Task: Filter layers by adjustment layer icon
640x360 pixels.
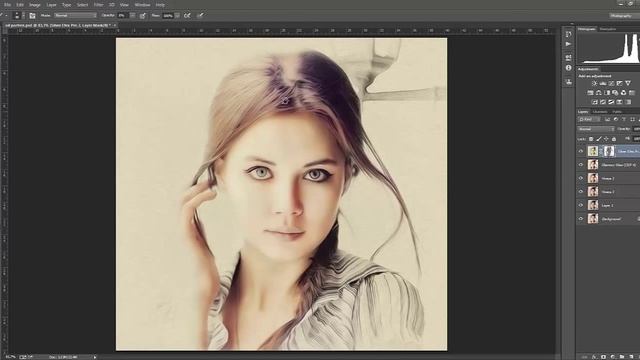Action: [616, 120]
